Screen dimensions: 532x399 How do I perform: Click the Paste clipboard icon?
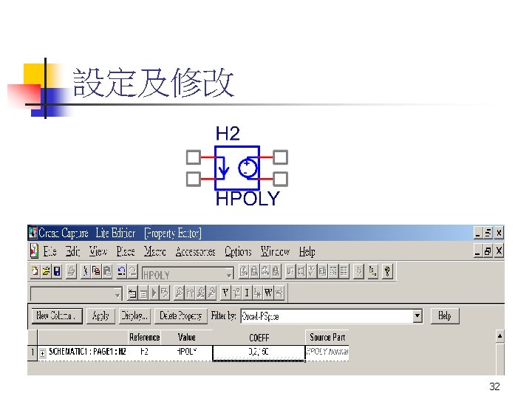pos(107,271)
